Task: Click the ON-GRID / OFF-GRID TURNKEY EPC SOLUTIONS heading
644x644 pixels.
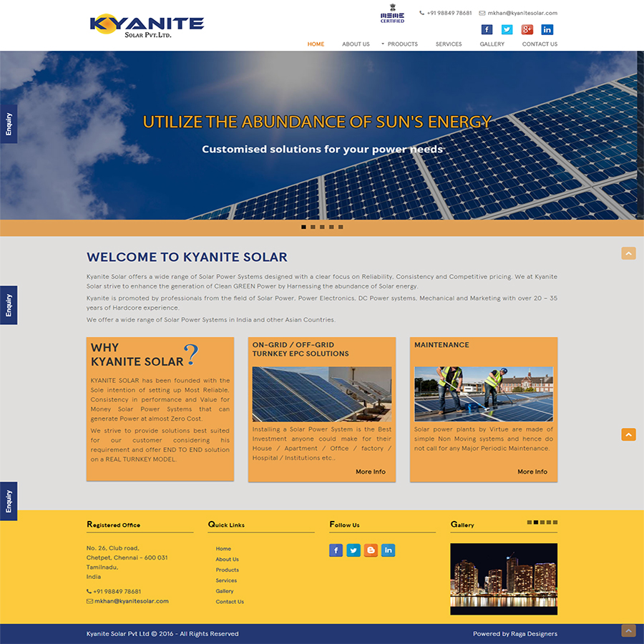Action: (x=301, y=349)
